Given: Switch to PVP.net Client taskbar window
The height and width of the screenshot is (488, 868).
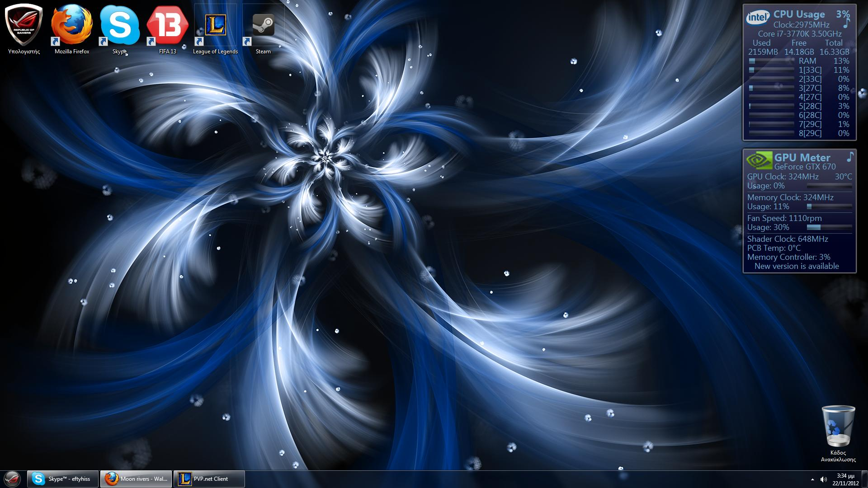Looking at the screenshot, I should [x=209, y=479].
